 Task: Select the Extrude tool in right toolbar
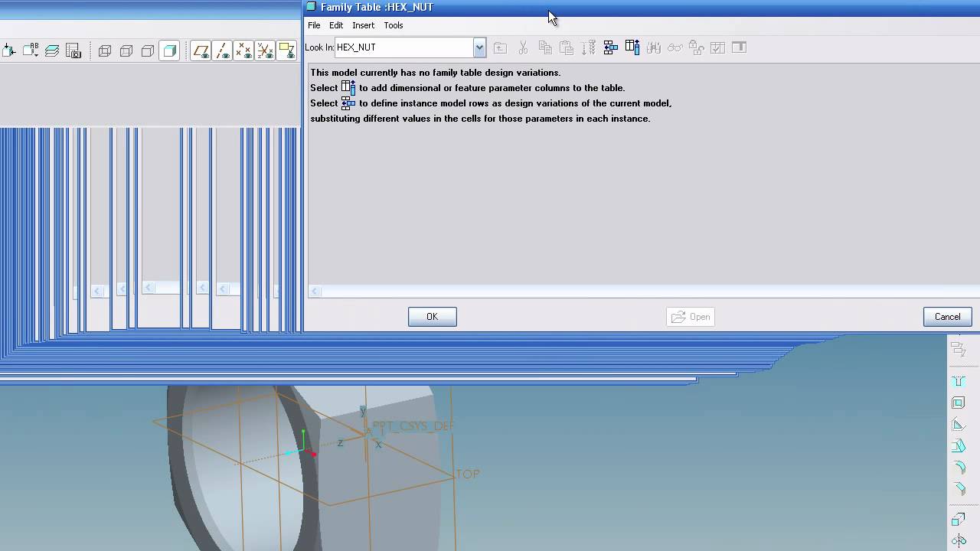[x=958, y=520]
